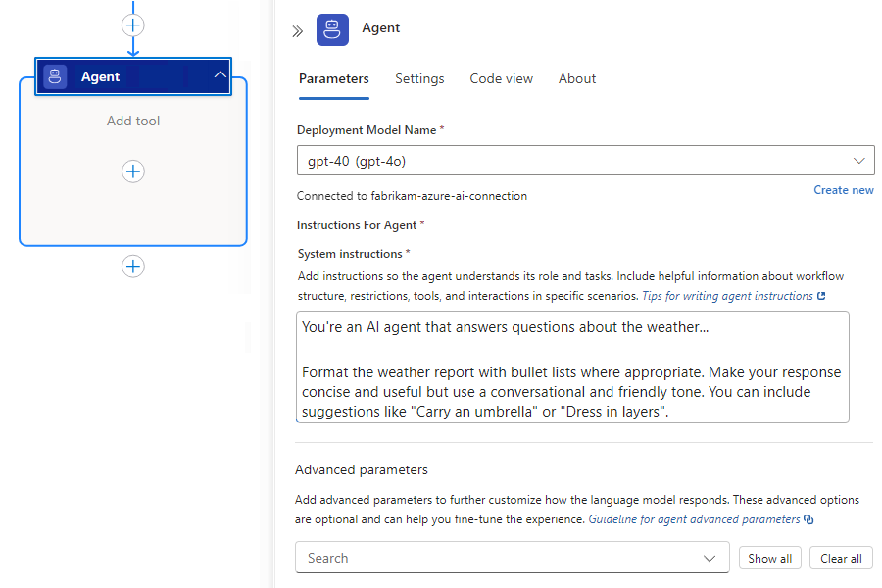This screenshot has height=588, width=882.
Task: Click the icon after the Guideline link
Action: [808, 520]
